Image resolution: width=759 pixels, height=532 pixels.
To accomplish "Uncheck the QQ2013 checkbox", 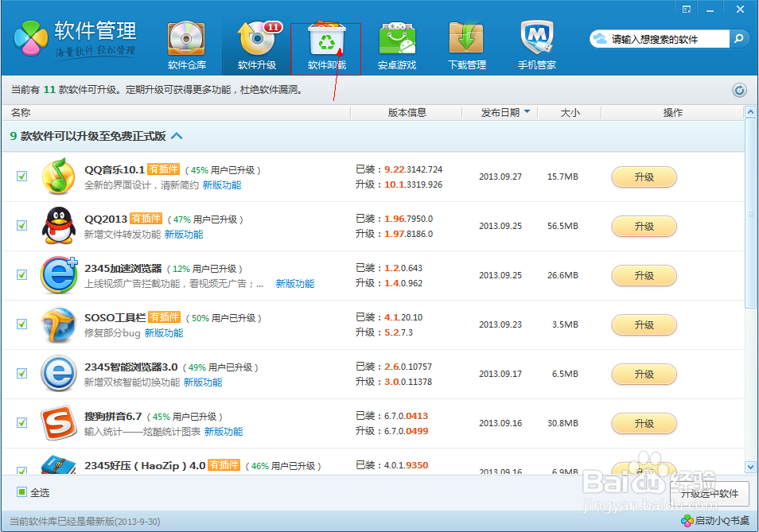I will [21, 225].
